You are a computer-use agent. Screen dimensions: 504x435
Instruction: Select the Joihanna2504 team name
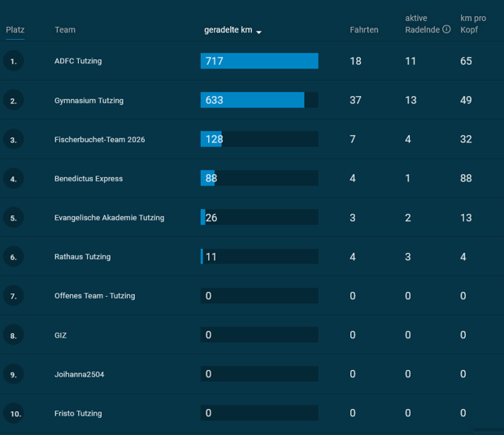[79, 374]
